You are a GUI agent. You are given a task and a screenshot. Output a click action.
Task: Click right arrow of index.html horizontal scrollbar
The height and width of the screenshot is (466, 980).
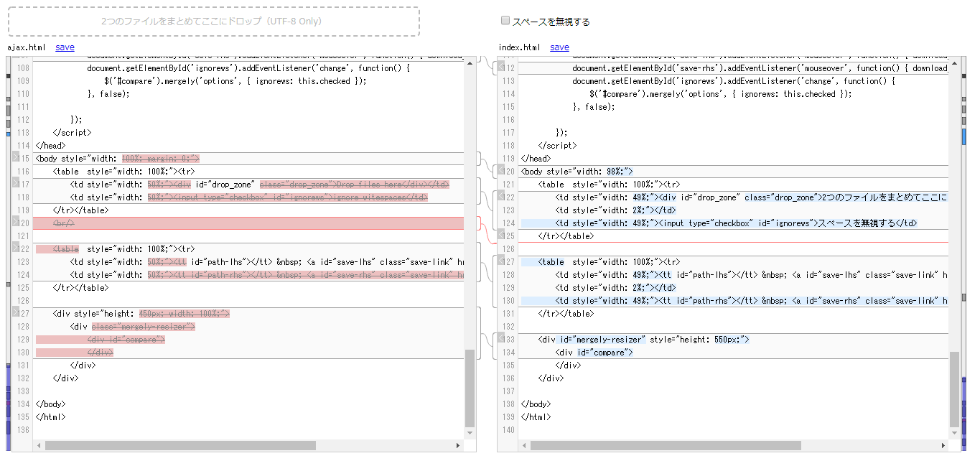tap(943, 446)
